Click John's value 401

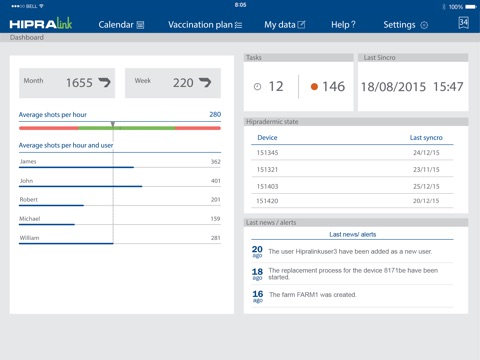[x=216, y=181]
